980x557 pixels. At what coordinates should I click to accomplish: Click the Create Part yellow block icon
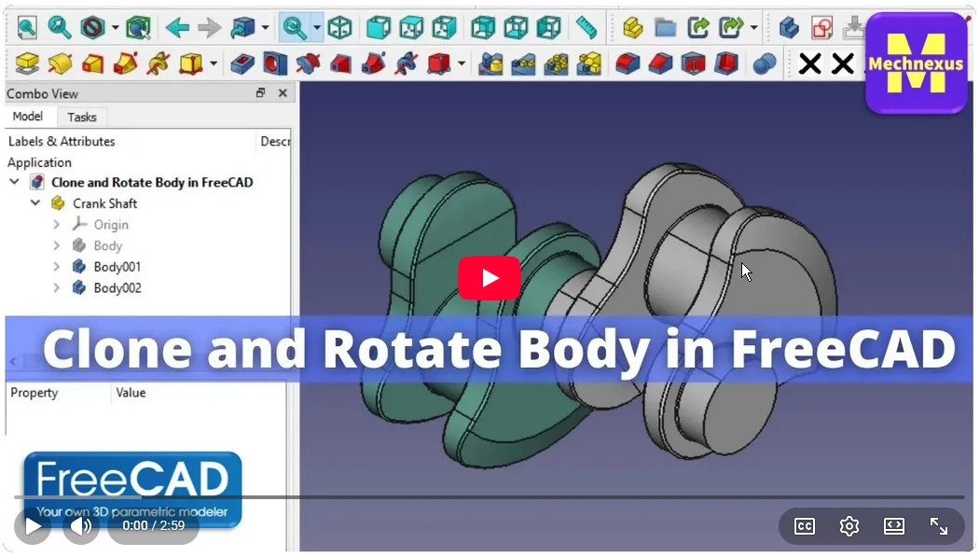(x=633, y=28)
